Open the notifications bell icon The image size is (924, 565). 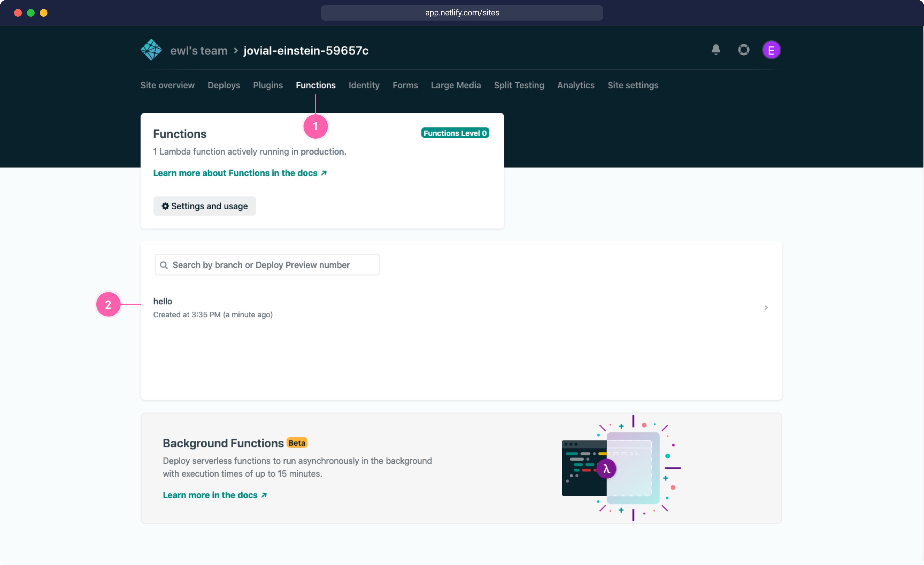716,50
